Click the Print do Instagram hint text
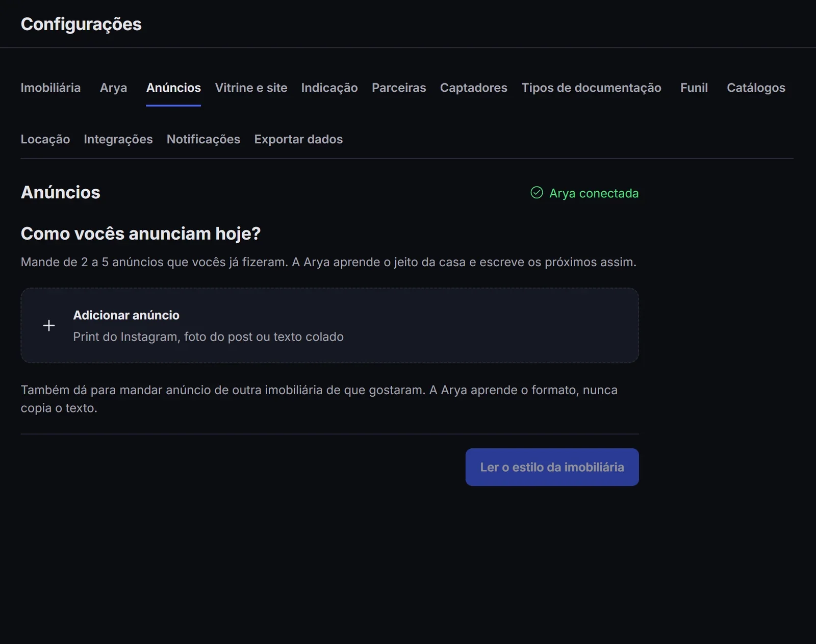The image size is (816, 644). tap(208, 337)
